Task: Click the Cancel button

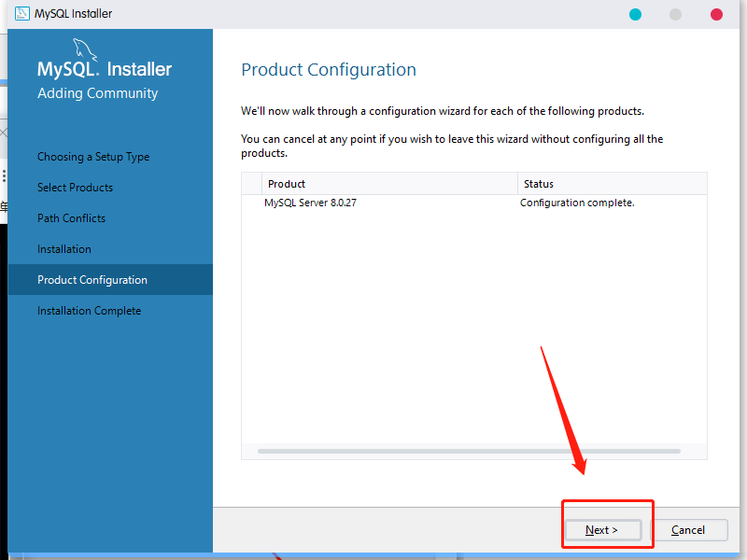Action: tap(689, 530)
